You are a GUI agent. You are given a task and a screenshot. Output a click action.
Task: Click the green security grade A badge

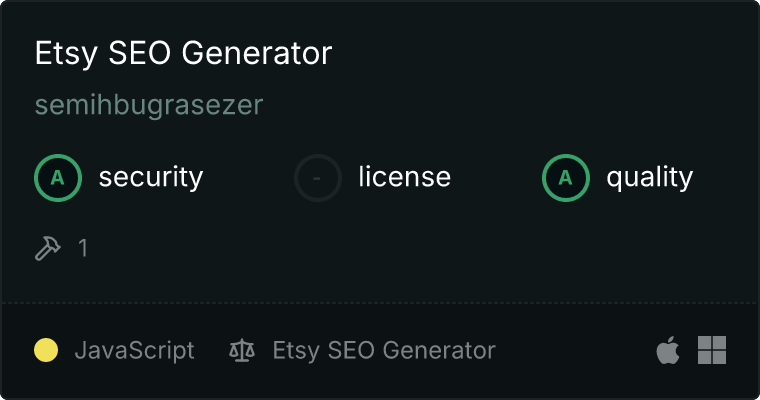(x=58, y=178)
